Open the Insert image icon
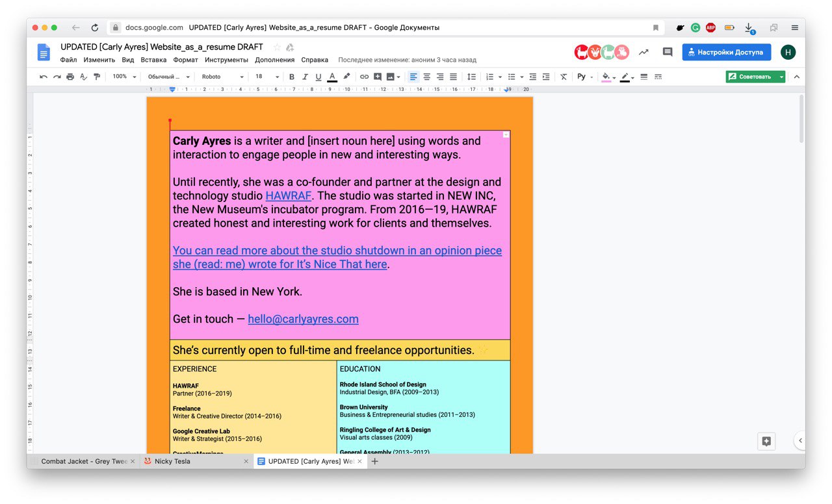The width and height of the screenshot is (832, 504). point(391,77)
